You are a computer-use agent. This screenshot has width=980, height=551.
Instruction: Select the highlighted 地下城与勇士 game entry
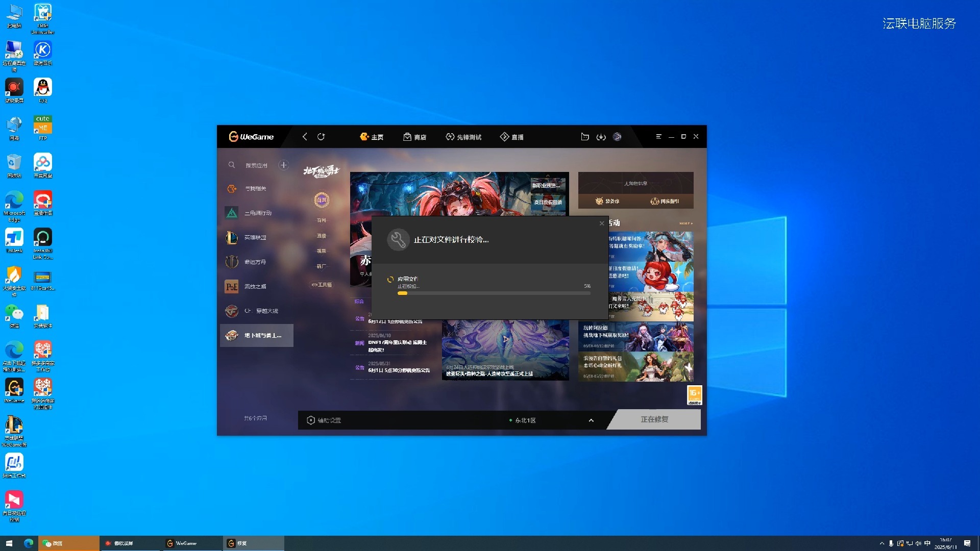[257, 336]
